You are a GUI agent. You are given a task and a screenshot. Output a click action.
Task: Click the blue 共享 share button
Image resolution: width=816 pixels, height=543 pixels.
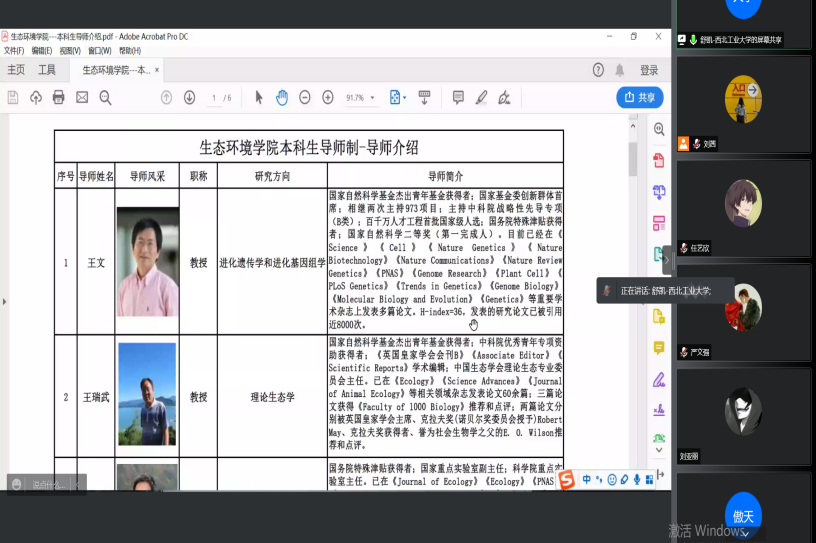click(640, 97)
